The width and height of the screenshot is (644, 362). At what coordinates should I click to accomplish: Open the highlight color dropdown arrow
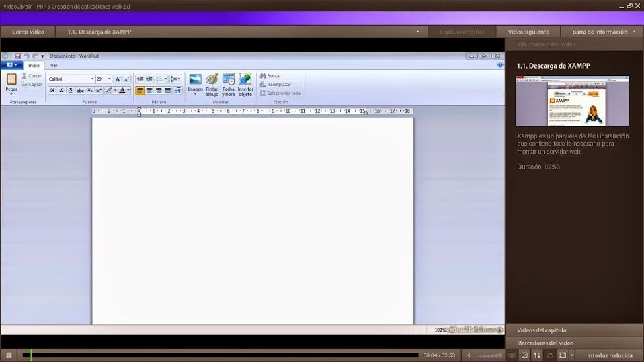[115, 90]
